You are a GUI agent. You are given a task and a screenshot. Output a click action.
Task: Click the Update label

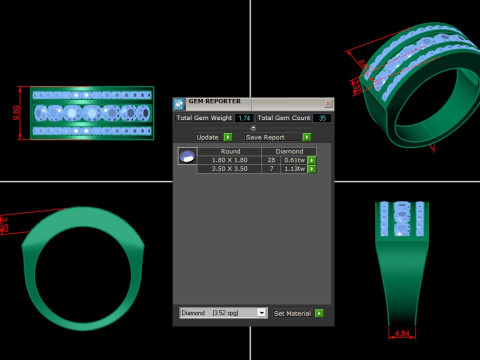[207, 137]
